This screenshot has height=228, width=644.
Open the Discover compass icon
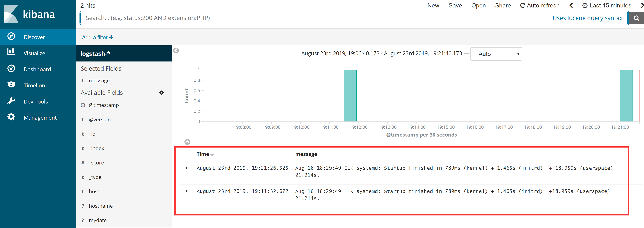[x=11, y=37]
